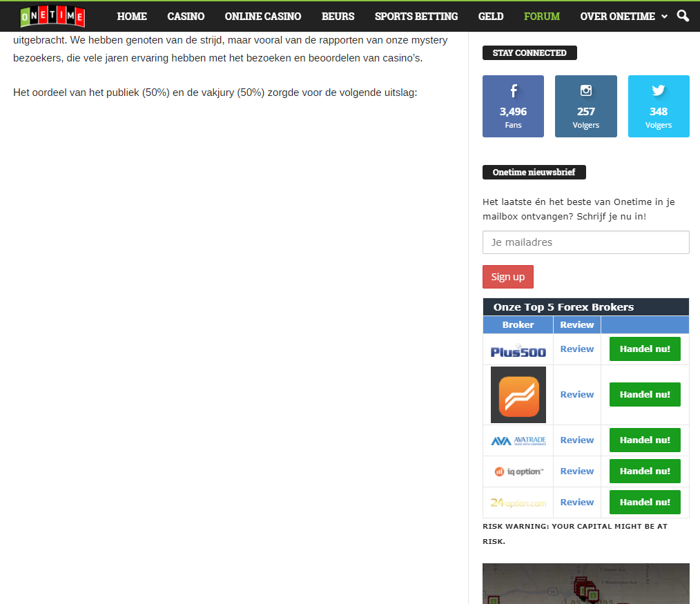Screen dimensions: 700x604
Task: Open the search magnifier icon
Action: (683, 16)
